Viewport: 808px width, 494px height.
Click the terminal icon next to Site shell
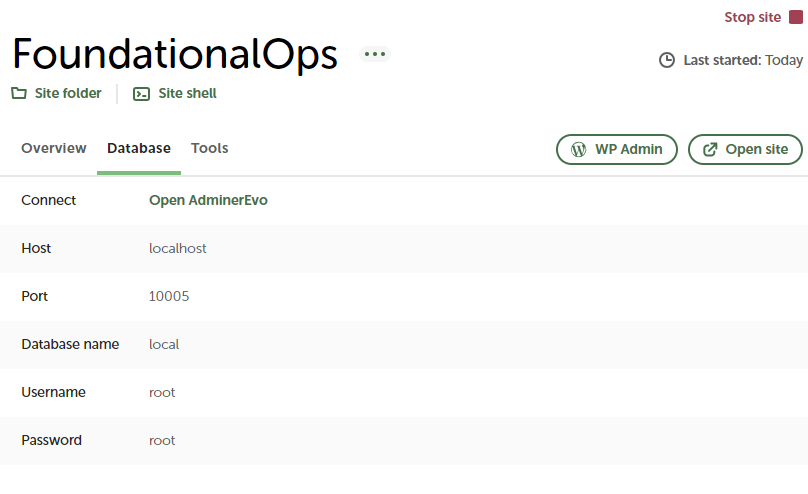tap(142, 94)
